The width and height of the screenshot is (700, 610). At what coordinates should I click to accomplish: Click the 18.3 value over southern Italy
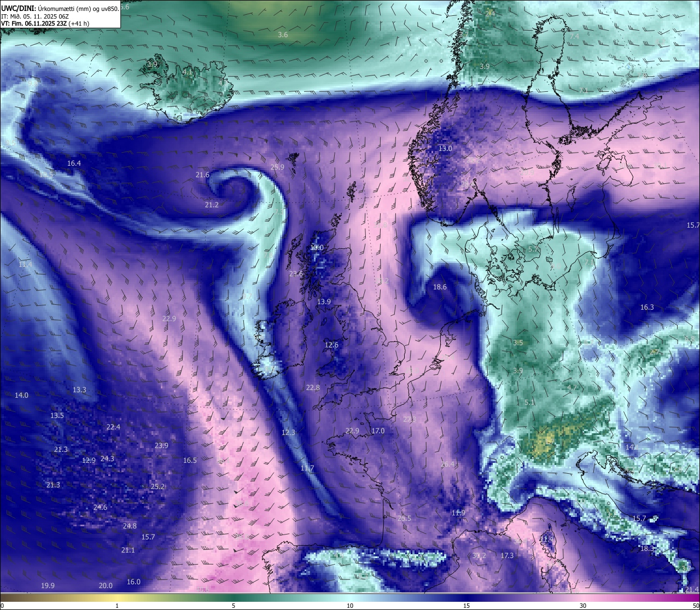click(x=647, y=549)
